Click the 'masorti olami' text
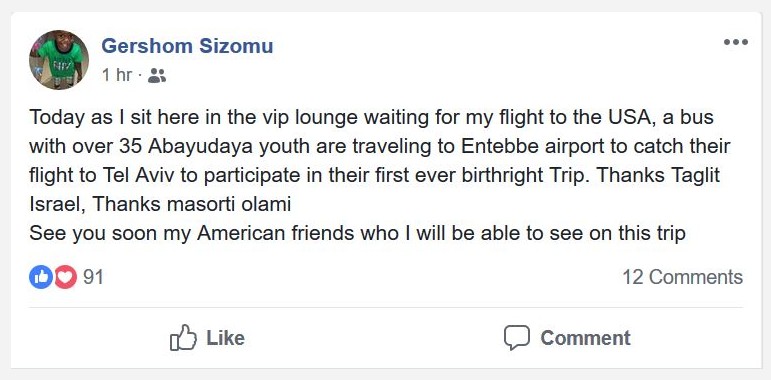 pos(229,205)
